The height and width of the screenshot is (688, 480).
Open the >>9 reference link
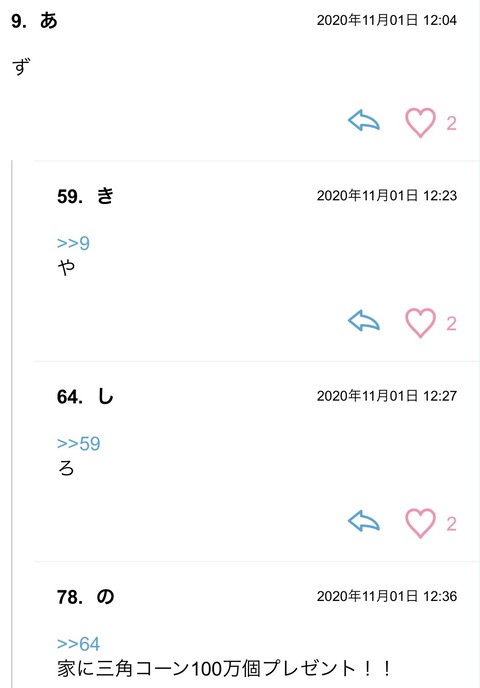coord(73,243)
